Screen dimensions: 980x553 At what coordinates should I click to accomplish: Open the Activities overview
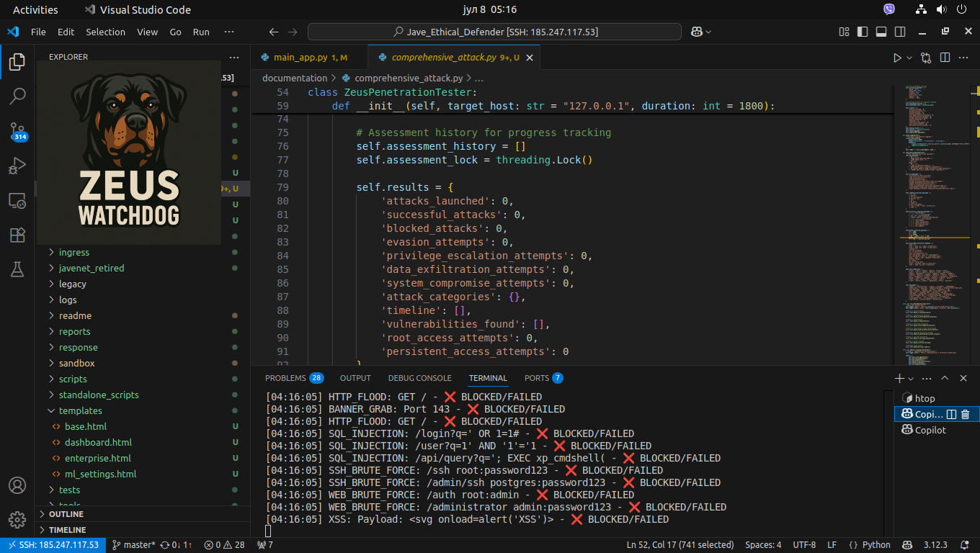(x=35, y=9)
